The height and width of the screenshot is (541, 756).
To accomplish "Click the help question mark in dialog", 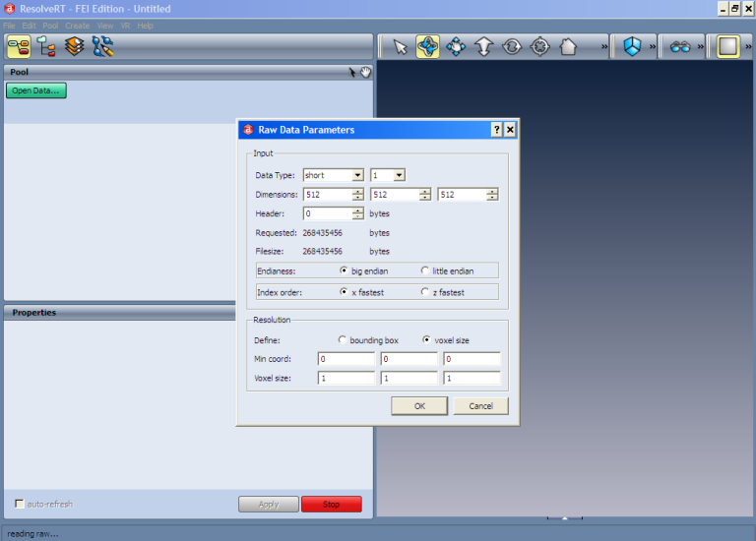I will pos(496,129).
